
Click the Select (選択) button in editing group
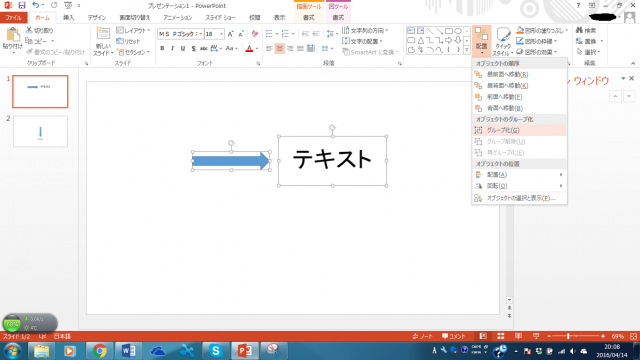589,52
